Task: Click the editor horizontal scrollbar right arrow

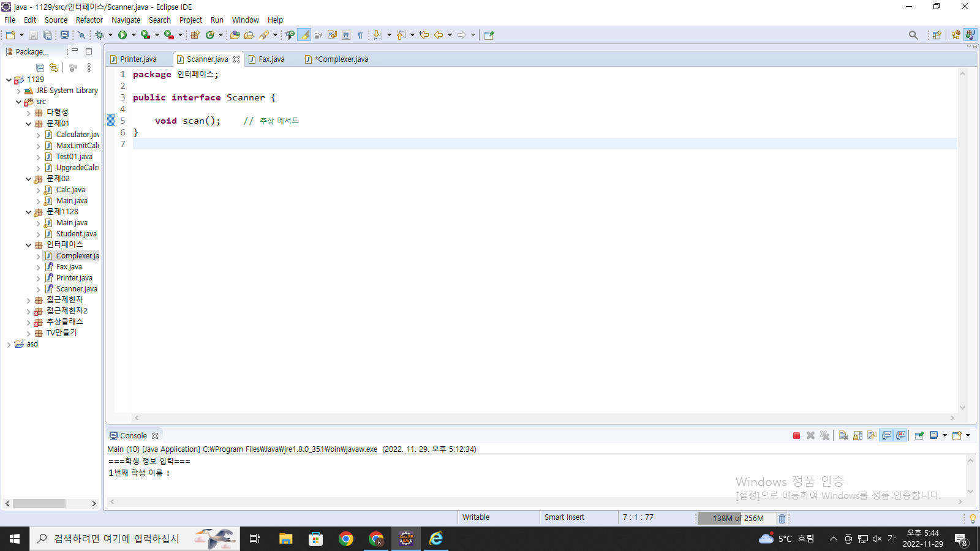Action: pyautogui.click(x=952, y=418)
